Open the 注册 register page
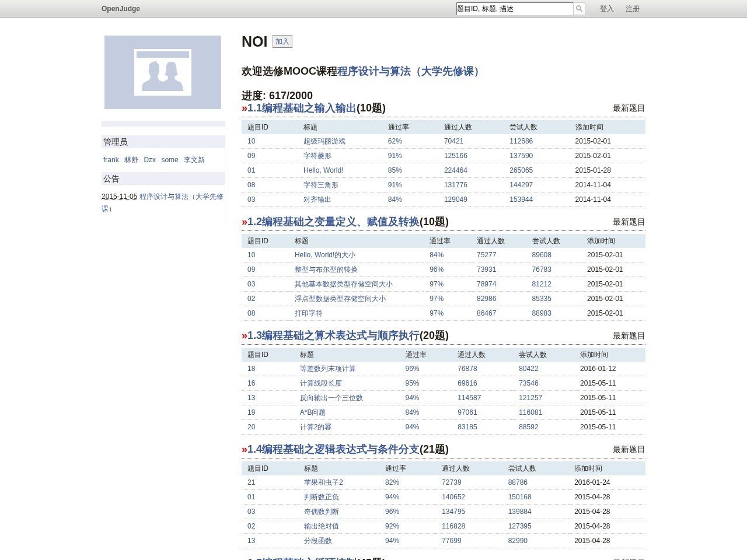747x560 pixels. (x=632, y=9)
